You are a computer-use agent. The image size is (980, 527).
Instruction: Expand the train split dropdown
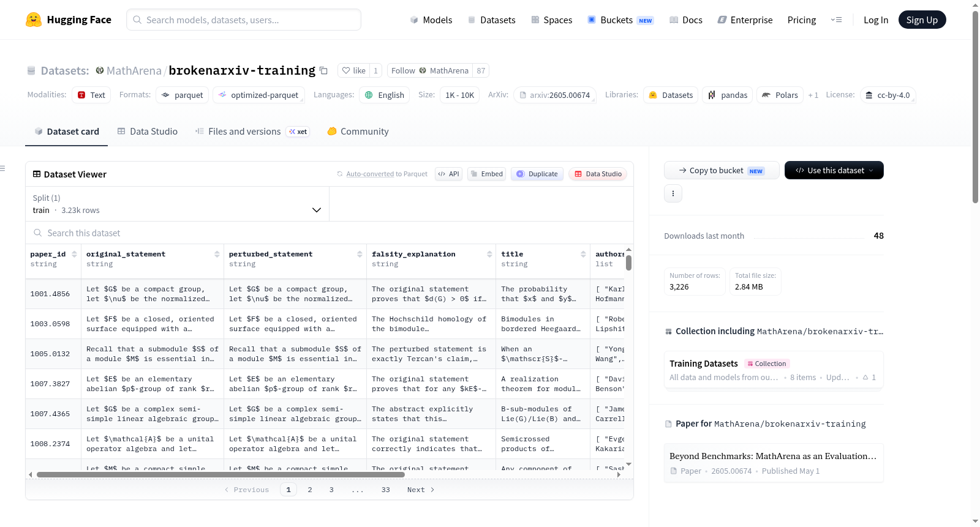[177, 204]
